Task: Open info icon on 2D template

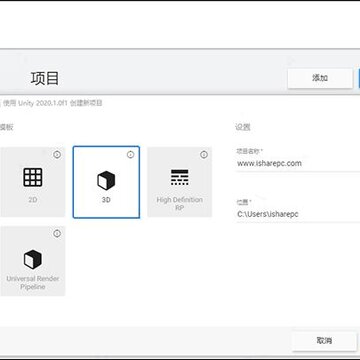Action: [57, 155]
